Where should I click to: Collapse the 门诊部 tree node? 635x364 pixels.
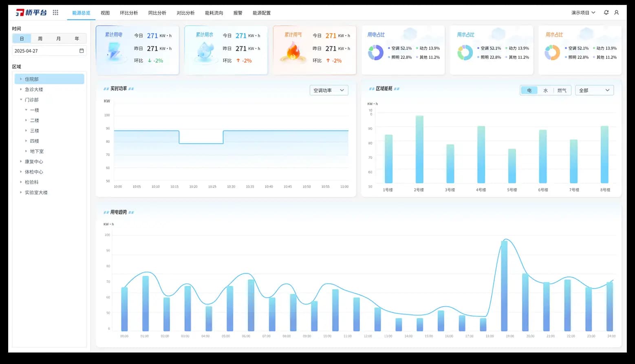[21, 100]
